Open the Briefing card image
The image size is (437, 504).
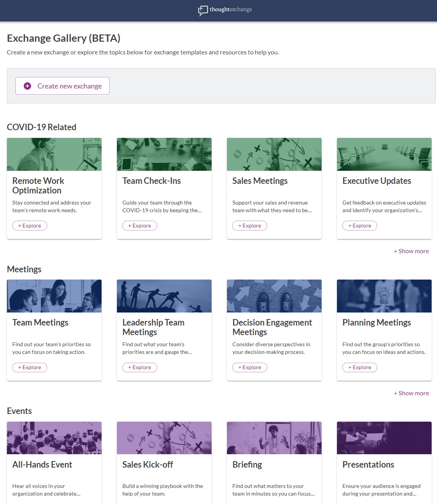click(x=274, y=438)
